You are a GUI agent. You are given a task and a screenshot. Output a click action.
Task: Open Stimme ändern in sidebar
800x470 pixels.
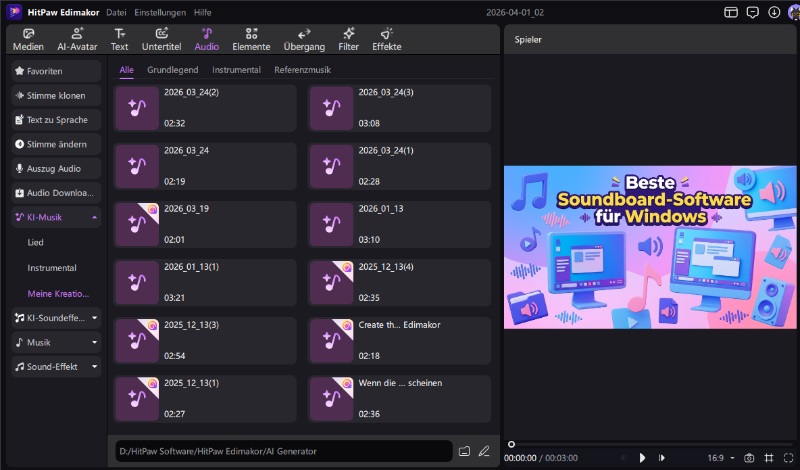pyautogui.click(x=56, y=144)
